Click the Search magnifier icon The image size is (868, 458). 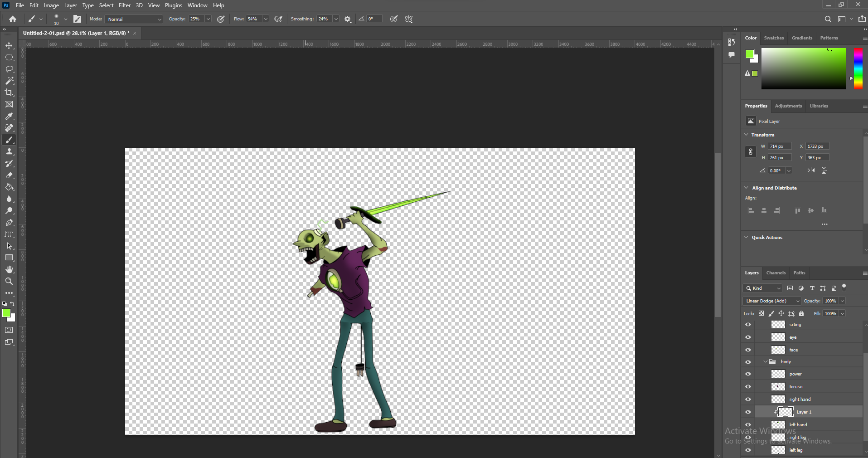828,19
